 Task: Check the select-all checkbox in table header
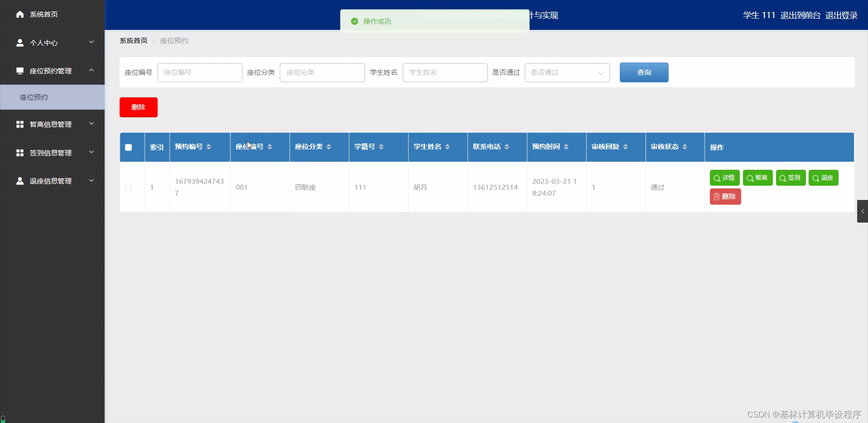[128, 147]
